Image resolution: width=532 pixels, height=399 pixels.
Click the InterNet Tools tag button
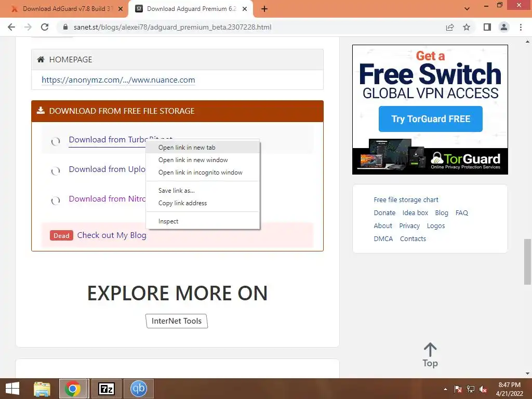click(177, 321)
